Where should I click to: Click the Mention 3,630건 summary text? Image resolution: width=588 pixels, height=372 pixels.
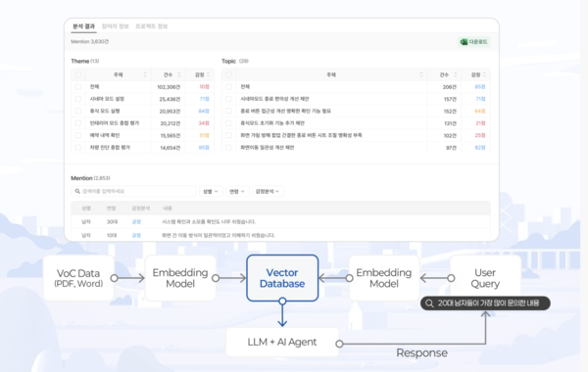pyautogui.click(x=90, y=41)
